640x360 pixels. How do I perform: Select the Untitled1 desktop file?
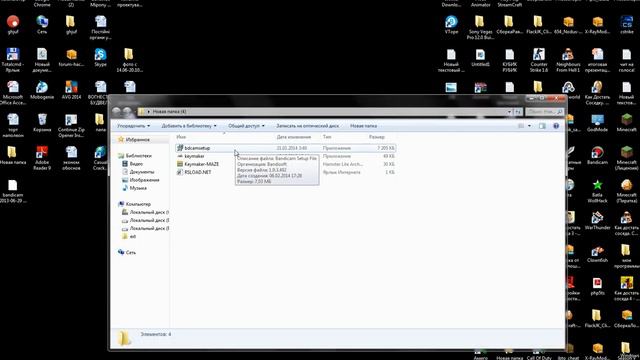point(480,57)
